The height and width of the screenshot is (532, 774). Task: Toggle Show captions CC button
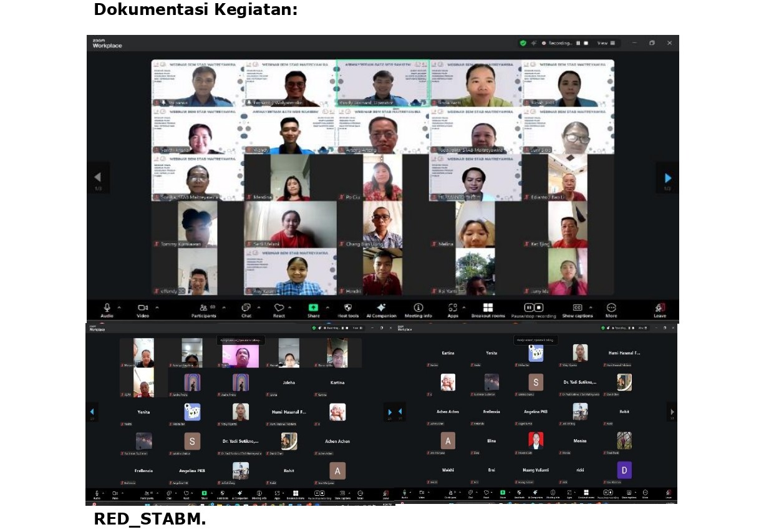coord(577,308)
